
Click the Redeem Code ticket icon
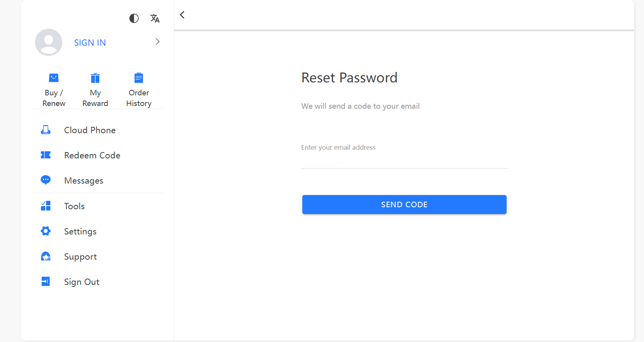click(x=46, y=155)
